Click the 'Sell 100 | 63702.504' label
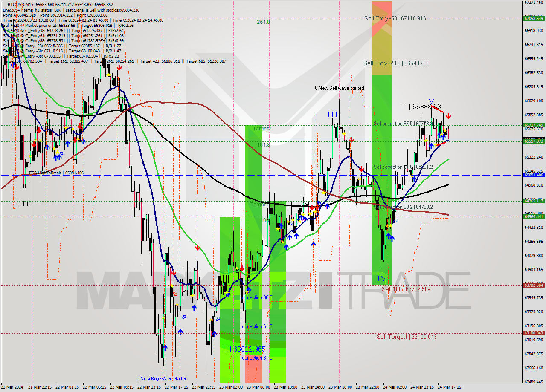Image resolution: width=546 pixels, height=392 pixels. click(x=406, y=289)
